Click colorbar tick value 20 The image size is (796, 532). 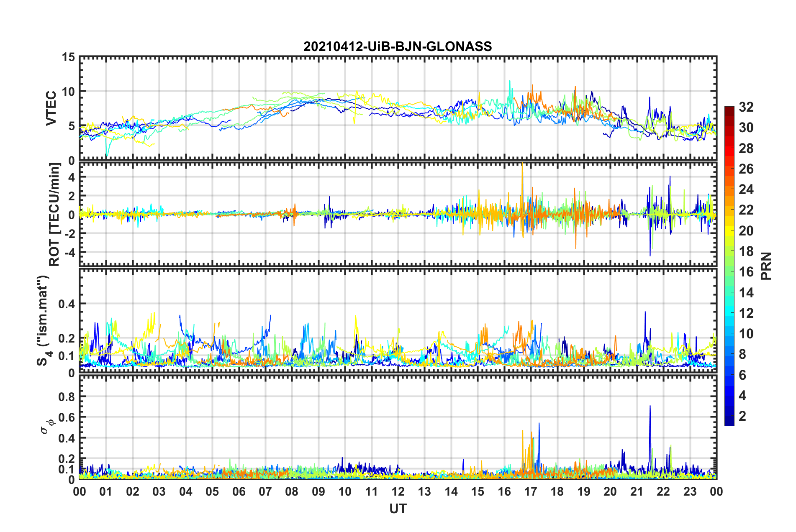tap(746, 231)
